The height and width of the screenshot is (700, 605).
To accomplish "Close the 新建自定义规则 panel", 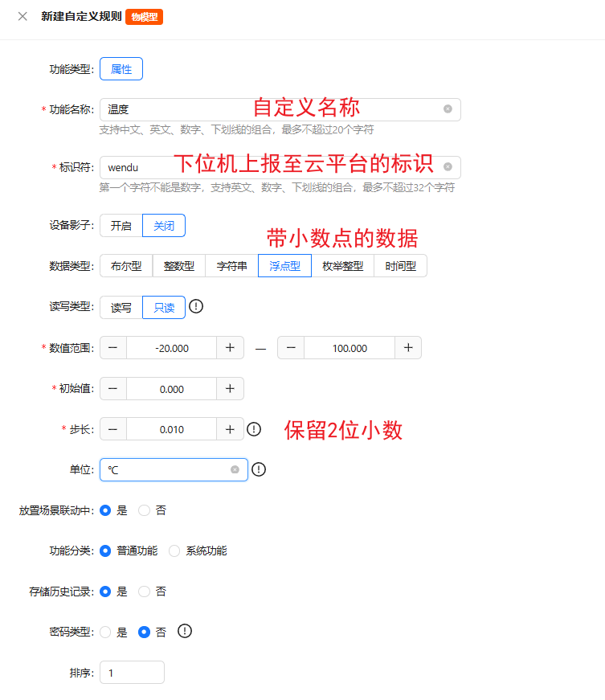I will 22,16.
